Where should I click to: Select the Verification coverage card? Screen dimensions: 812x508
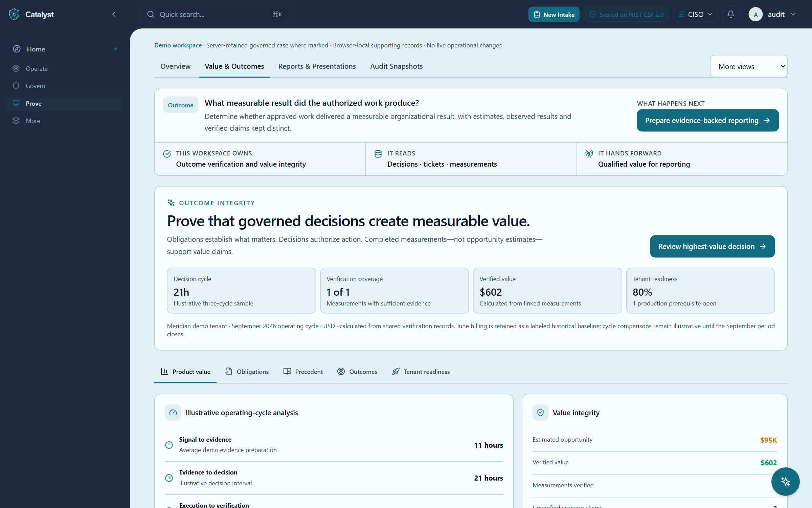[x=394, y=291]
